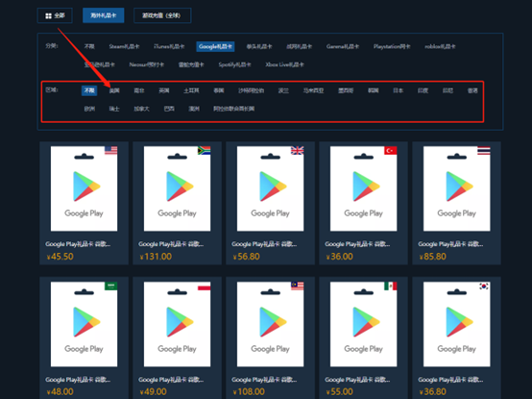Image resolution: width=532 pixels, height=399 pixels.
Task: Click the ¥36.80 price text
Action: (x=432, y=391)
